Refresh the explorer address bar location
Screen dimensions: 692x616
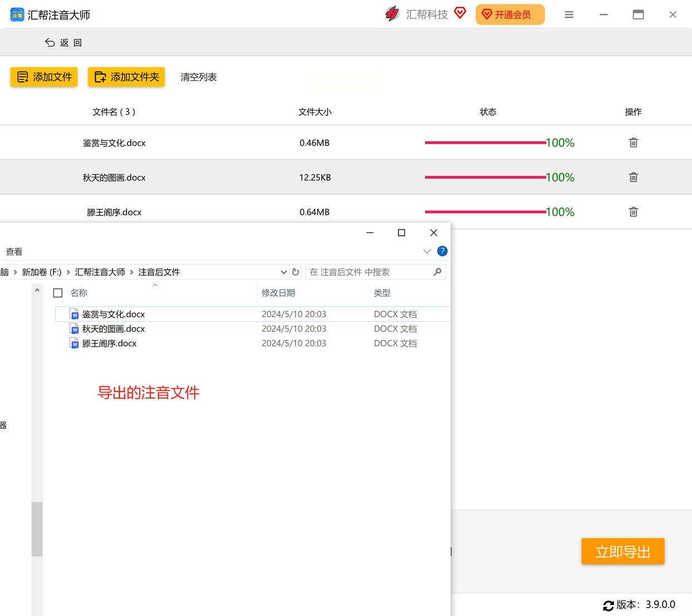(x=296, y=272)
